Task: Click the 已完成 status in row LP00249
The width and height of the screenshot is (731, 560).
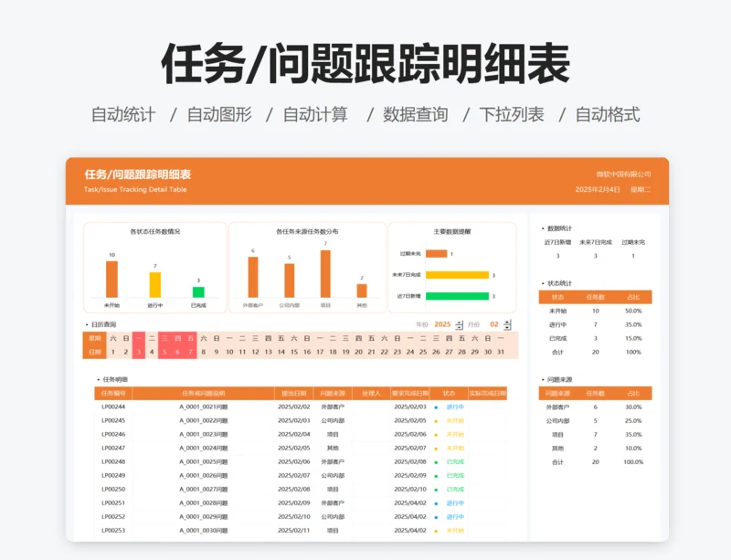Action: tap(455, 476)
